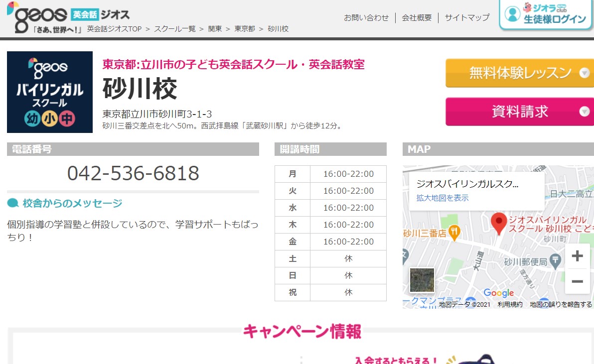Click 利用規約 link on the map
Screen dimensions: 594x364
pos(510,304)
